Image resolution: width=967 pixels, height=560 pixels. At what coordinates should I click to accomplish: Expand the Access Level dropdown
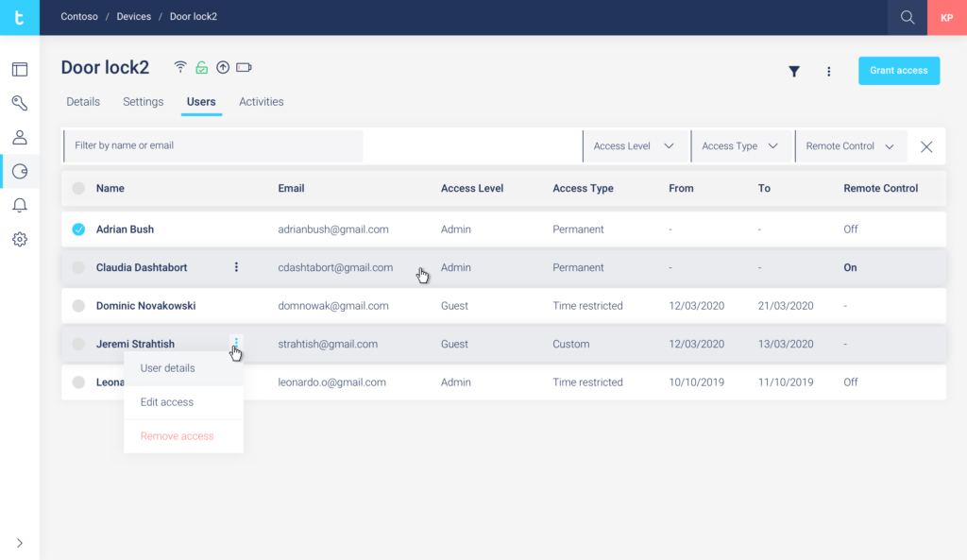(x=635, y=146)
